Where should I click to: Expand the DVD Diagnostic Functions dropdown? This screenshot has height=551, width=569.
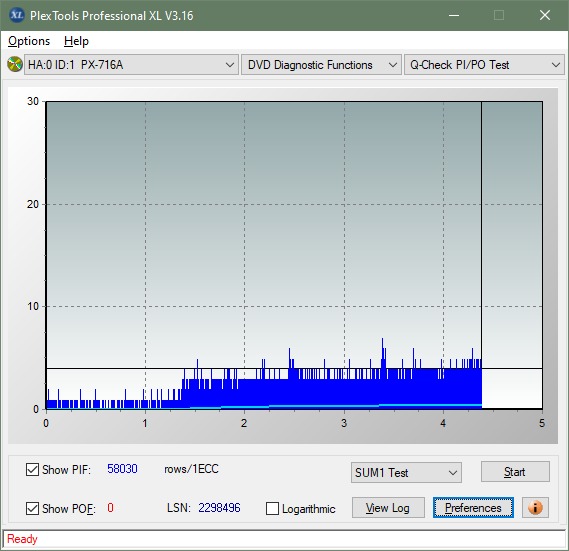(x=321, y=65)
